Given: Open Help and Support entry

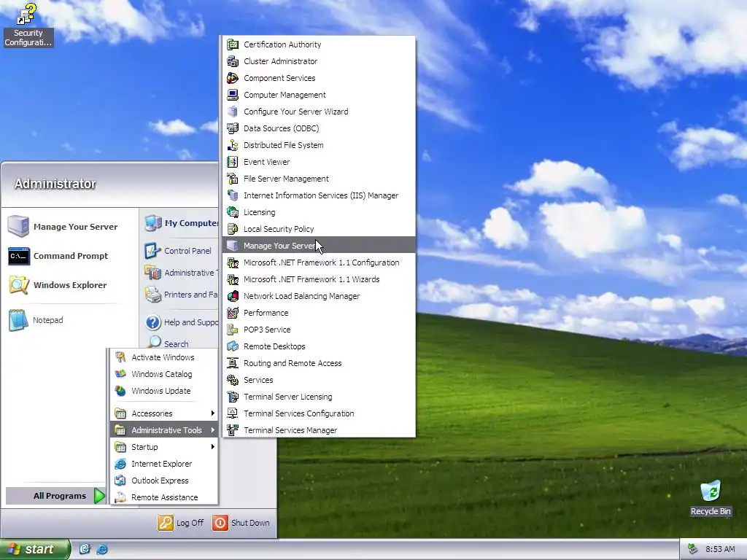Looking at the screenshot, I should pyautogui.click(x=181, y=322).
